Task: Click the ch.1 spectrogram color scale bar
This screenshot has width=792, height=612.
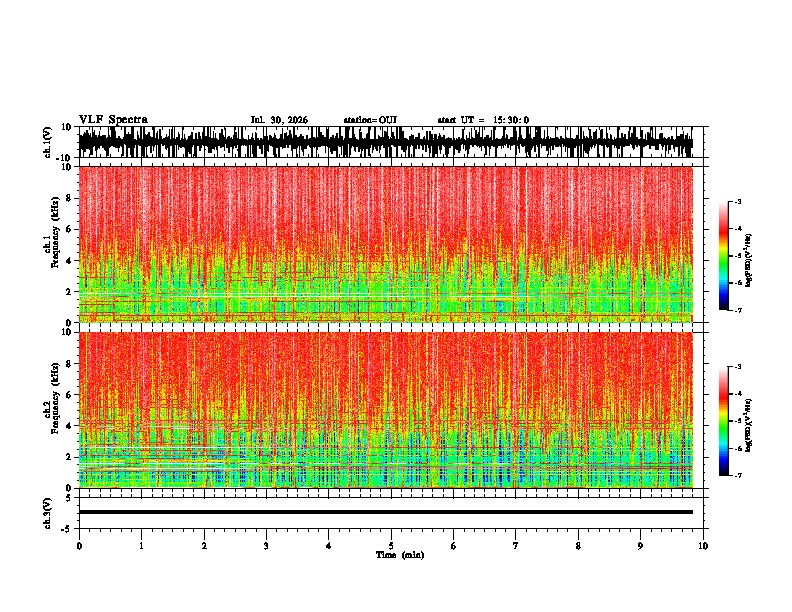Action: point(723,256)
